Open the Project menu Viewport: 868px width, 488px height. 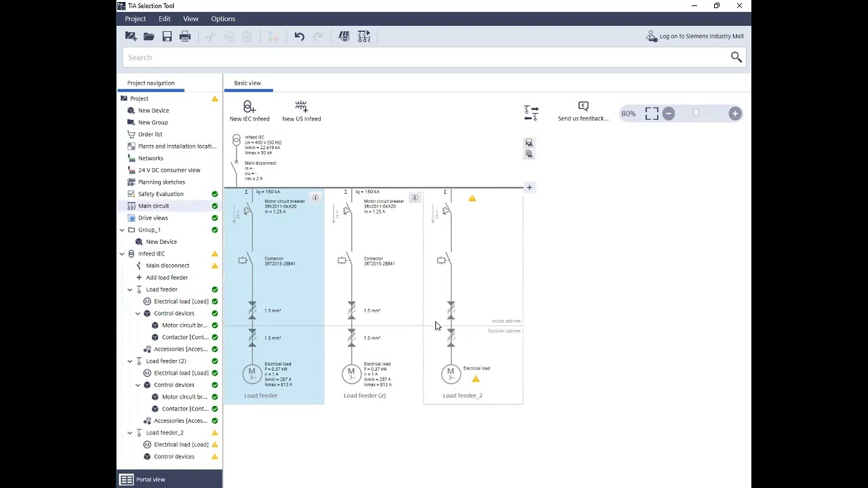(135, 19)
